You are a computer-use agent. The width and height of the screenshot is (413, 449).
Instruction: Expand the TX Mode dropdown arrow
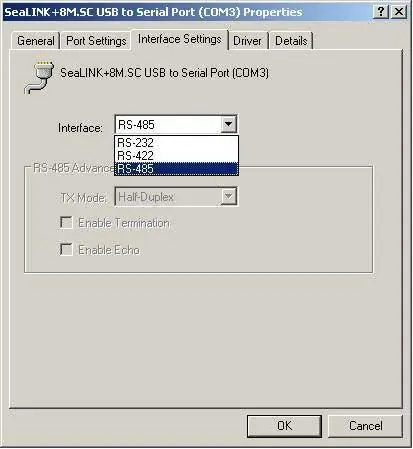point(229,196)
